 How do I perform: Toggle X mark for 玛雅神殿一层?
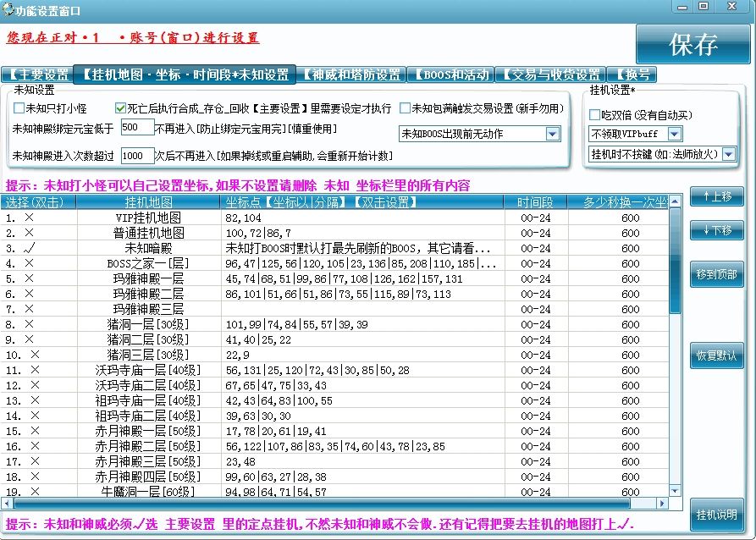pos(29,278)
